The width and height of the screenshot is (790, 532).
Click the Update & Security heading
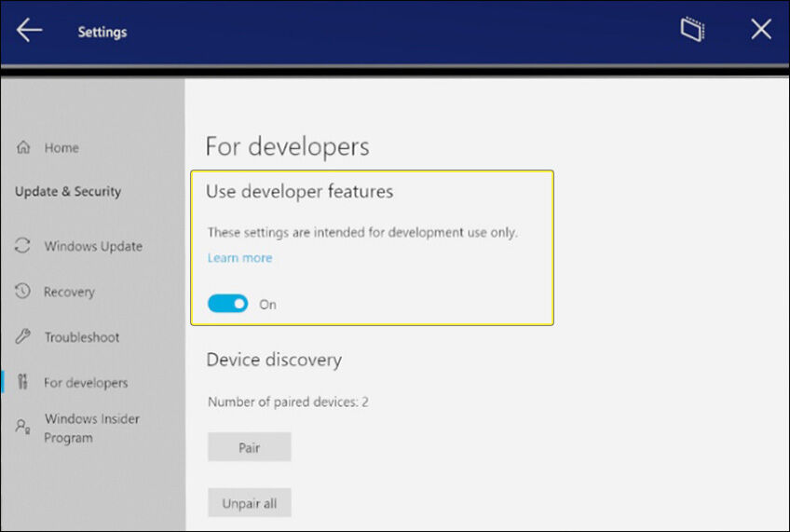(x=68, y=191)
